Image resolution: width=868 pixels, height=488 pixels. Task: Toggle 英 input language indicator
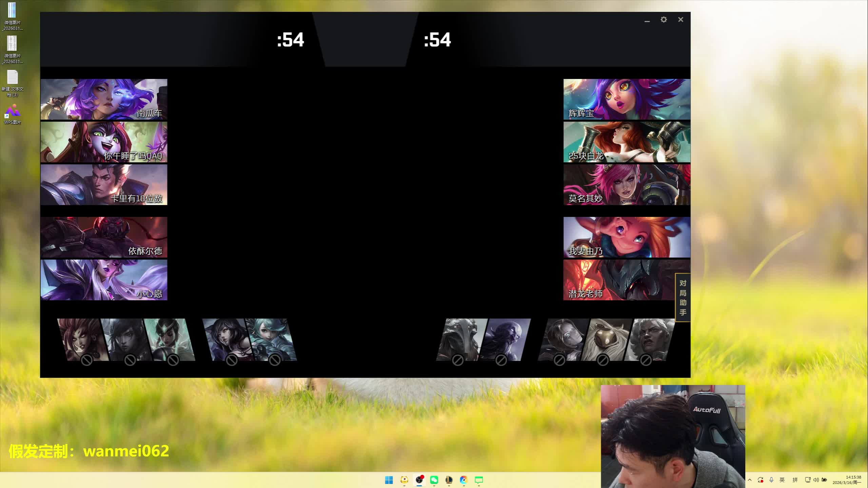(x=782, y=480)
